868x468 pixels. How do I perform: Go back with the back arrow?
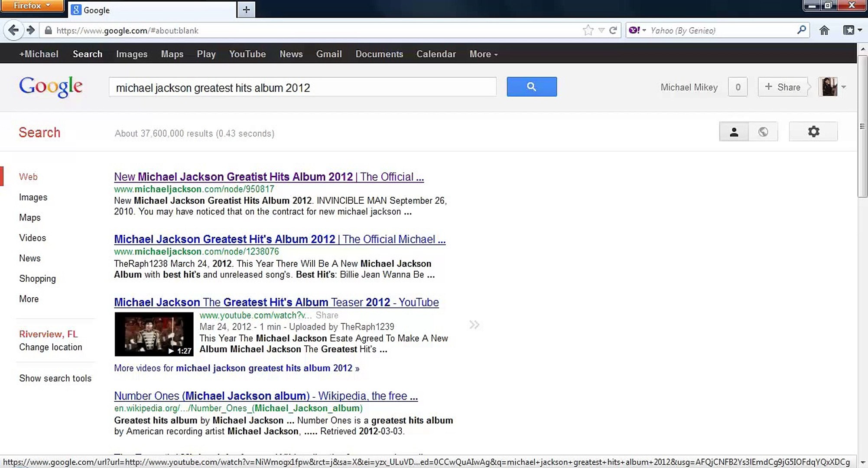(13, 30)
